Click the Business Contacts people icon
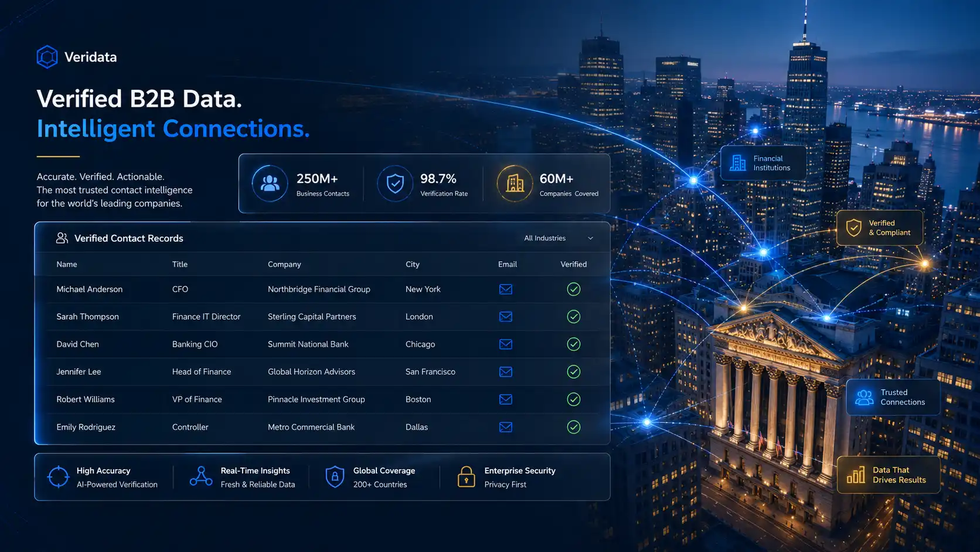The height and width of the screenshot is (552, 980). 270,184
